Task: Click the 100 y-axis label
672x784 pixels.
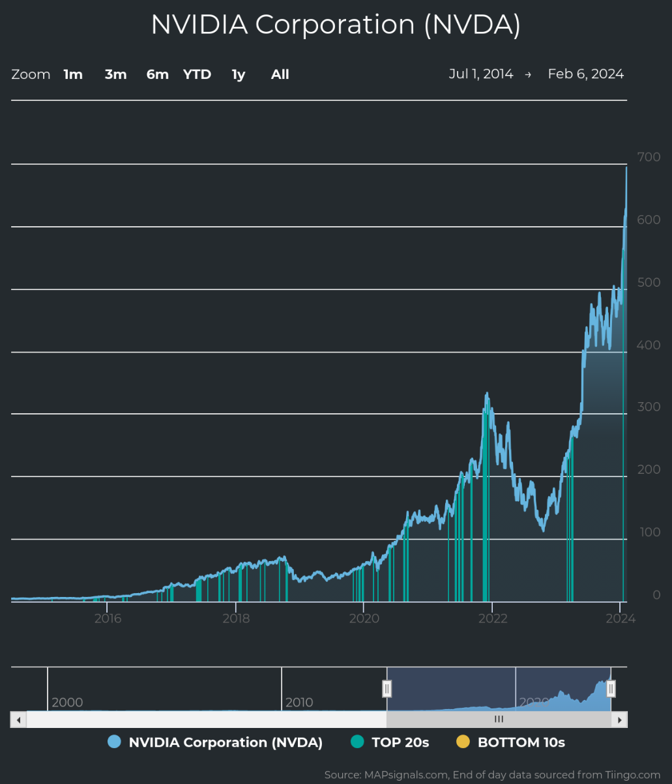Action: (649, 532)
